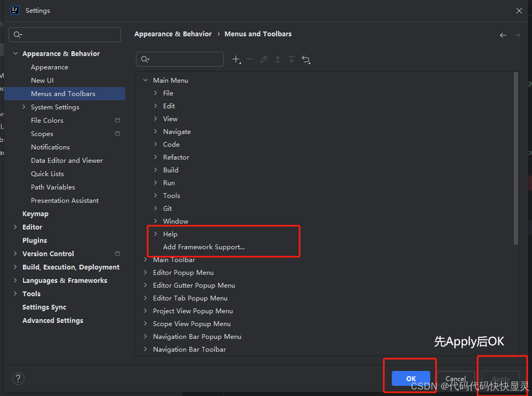The height and width of the screenshot is (396, 532).
Task: Select the Run tree row
Action: 169,183
